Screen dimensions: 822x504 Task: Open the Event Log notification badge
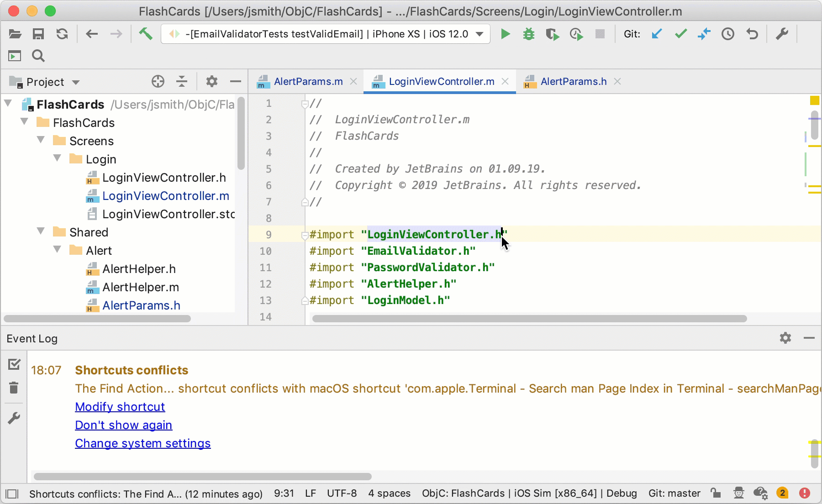782,493
